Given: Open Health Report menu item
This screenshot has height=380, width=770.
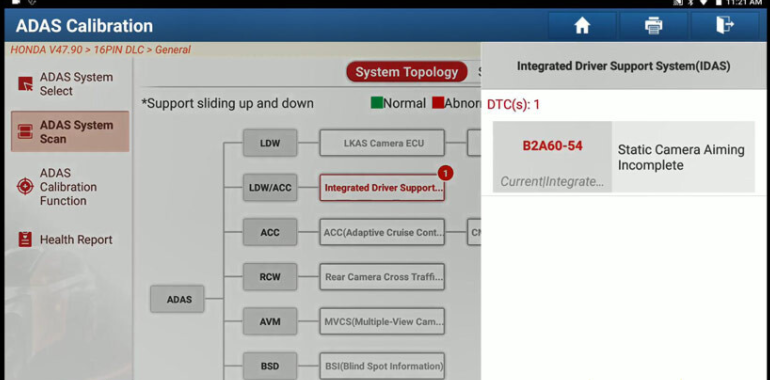Looking at the screenshot, I should 70,240.
